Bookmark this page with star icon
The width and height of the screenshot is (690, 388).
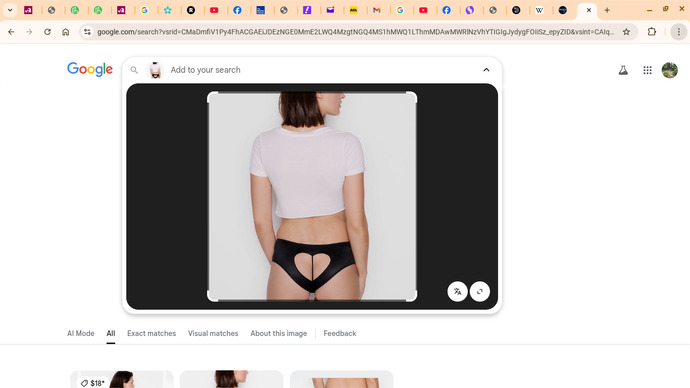(x=626, y=32)
